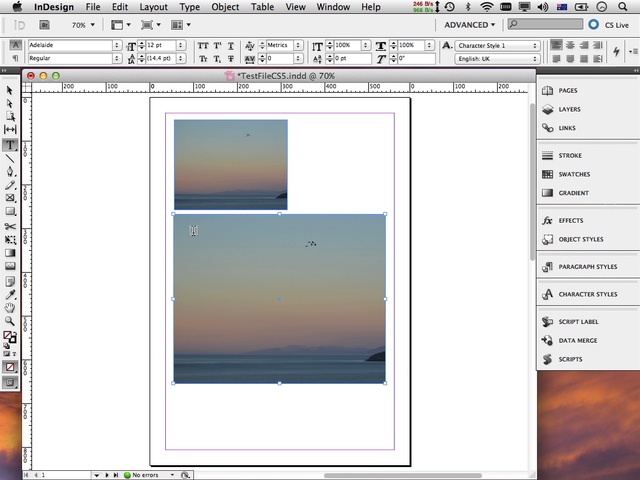Open the Table menu
This screenshot has height=480, width=640.
(262, 7)
